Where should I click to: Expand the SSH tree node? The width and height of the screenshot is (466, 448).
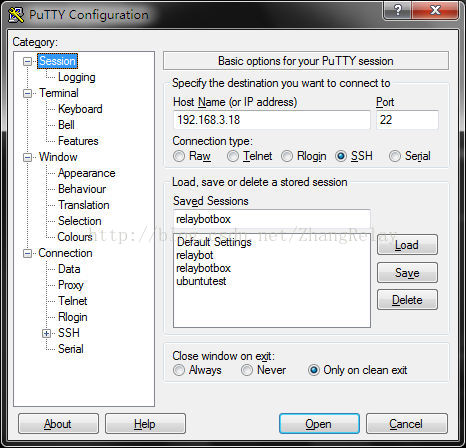pos(47,333)
